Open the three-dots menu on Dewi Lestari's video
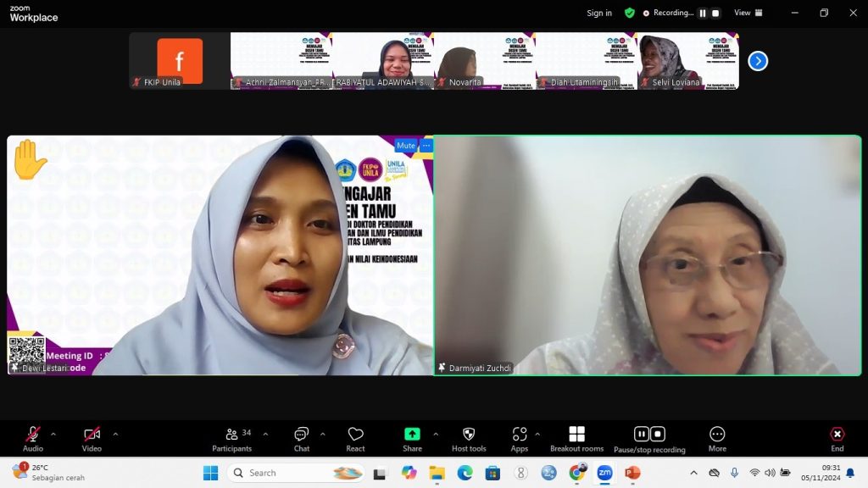Image resolution: width=868 pixels, height=488 pixels. 426,146
